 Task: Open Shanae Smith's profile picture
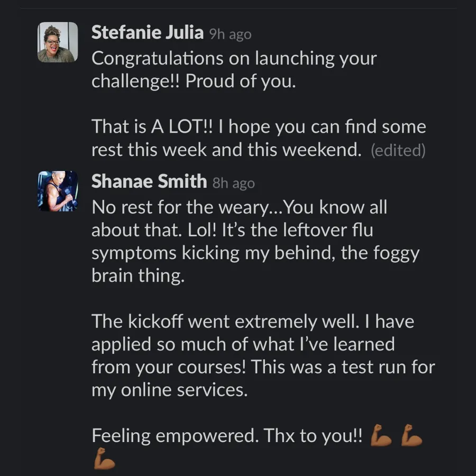pos(58,191)
